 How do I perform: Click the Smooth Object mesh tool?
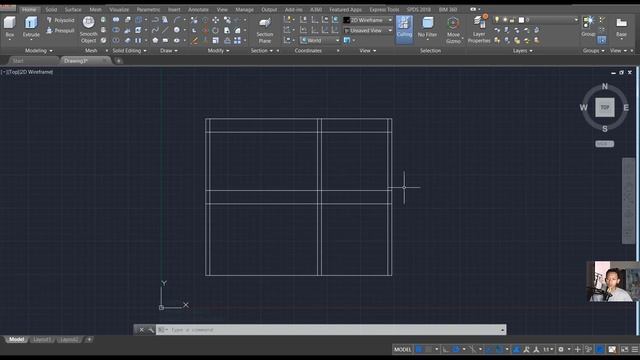88,29
